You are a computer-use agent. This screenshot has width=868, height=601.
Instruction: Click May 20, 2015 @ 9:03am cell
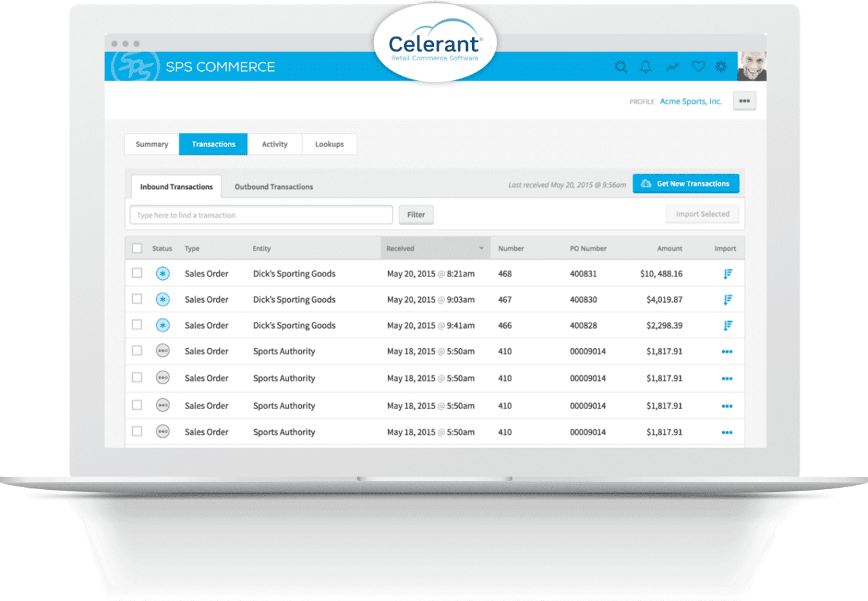click(x=431, y=299)
